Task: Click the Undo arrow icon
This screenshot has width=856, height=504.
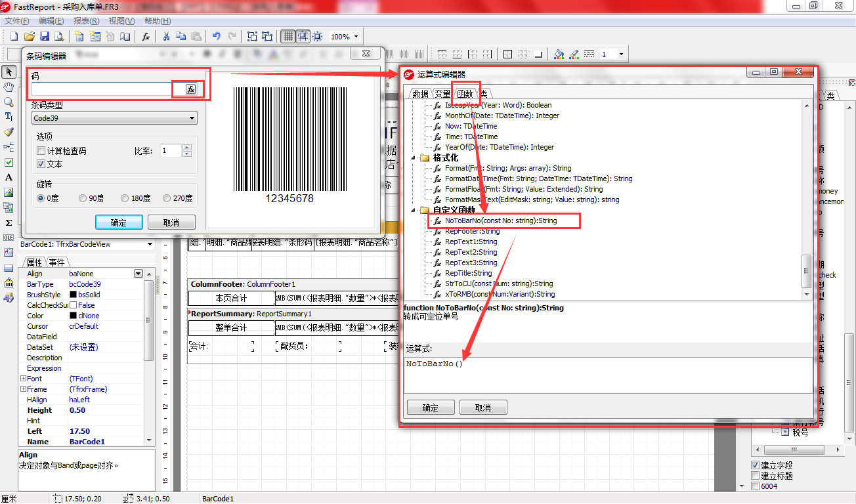Action: coord(217,37)
